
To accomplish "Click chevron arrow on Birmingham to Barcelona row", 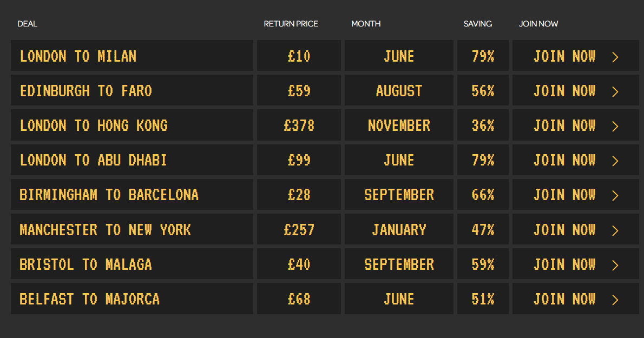I will 615,195.
